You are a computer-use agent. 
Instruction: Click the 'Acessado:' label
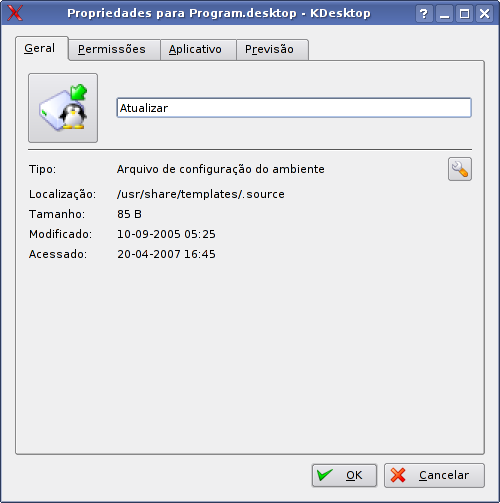(x=58, y=254)
